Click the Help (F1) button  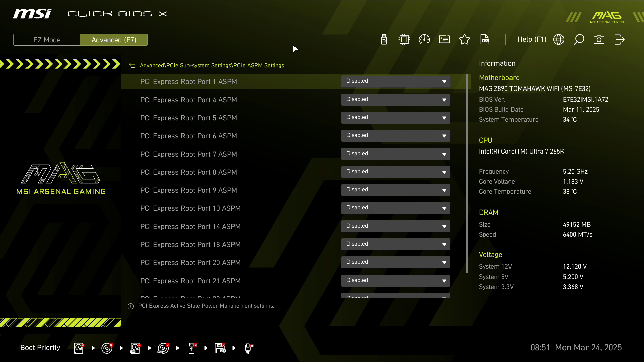click(532, 40)
